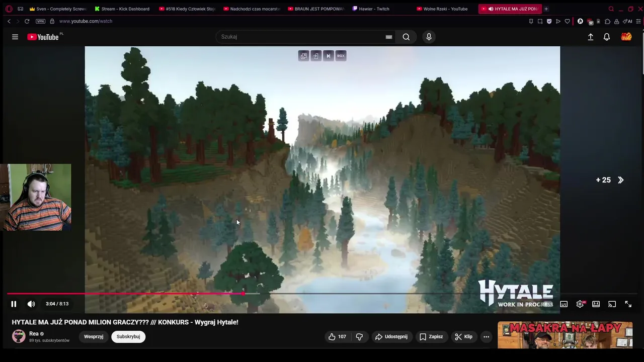Toggle subtitles on the video
This screenshot has width=644, height=362.
(x=564, y=304)
